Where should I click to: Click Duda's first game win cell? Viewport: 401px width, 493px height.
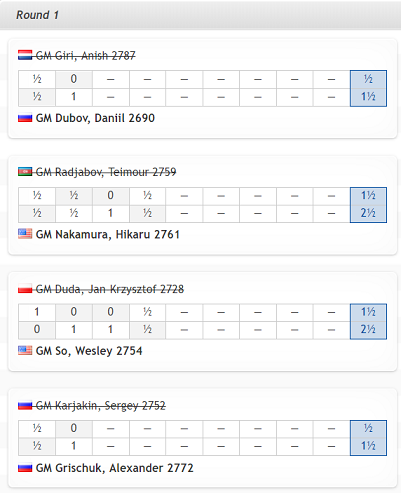pyautogui.click(x=37, y=312)
